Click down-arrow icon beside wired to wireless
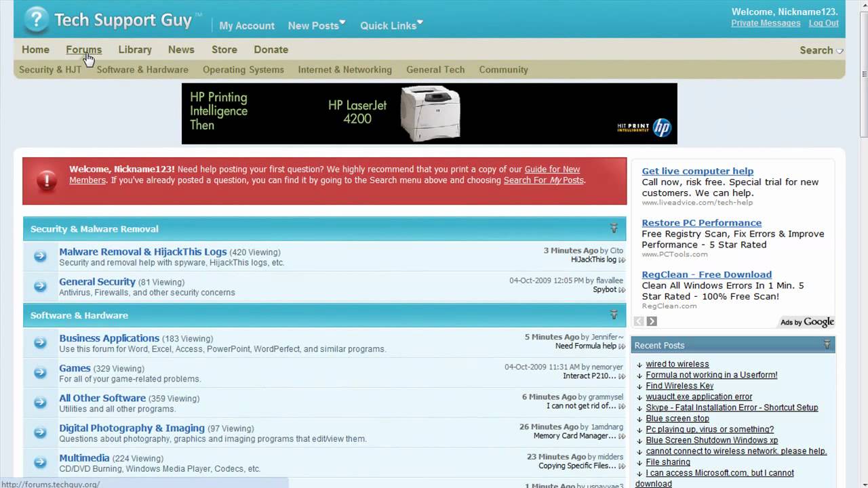 (639, 365)
